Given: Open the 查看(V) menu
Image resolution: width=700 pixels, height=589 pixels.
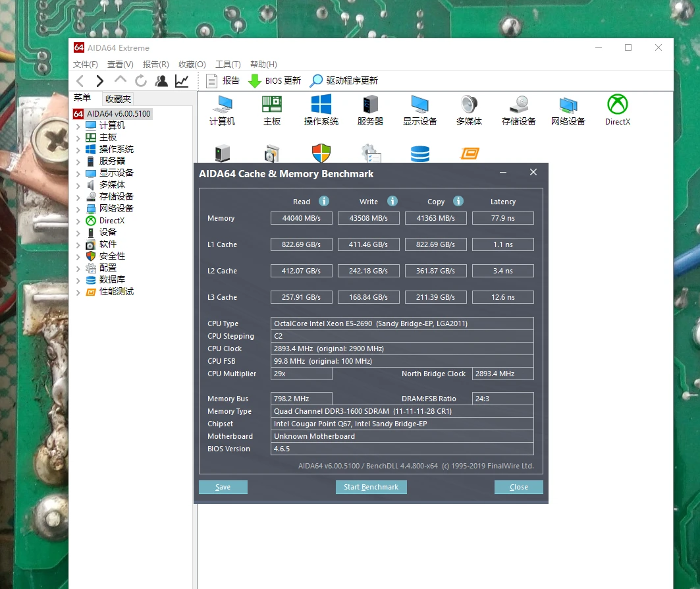Looking at the screenshot, I should (120, 65).
